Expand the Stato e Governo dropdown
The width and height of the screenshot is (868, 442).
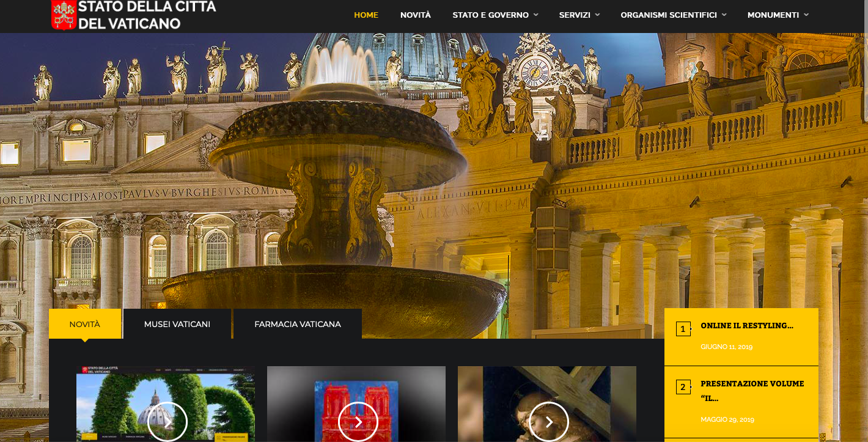point(535,15)
